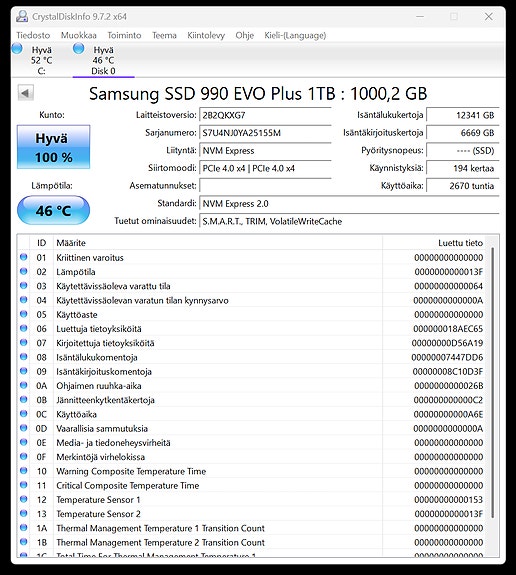516x575 pixels.
Task: Select the blue status orb for Disk 0
Action: tap(78, 48)
